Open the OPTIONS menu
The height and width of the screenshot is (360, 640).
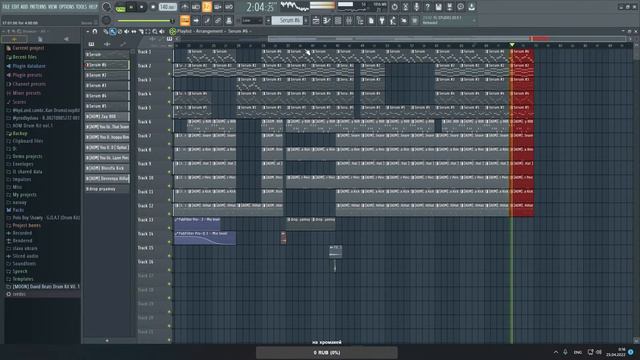(67, 7)
